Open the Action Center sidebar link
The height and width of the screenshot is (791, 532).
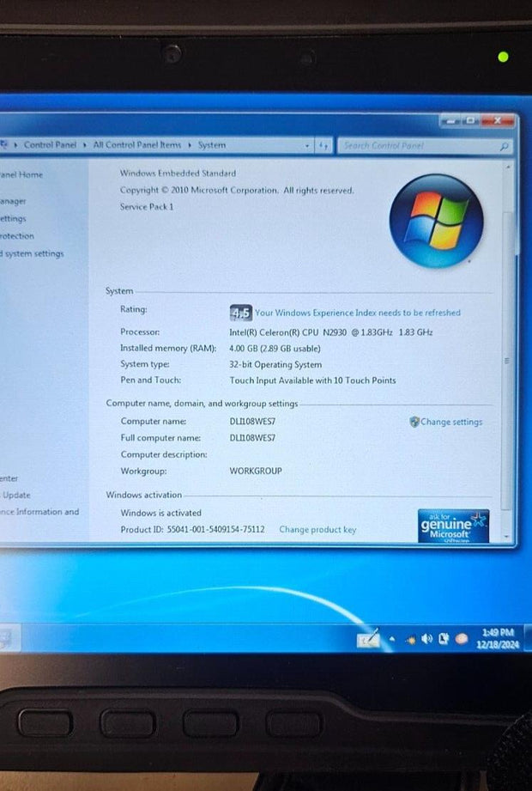tap(9, 478)
